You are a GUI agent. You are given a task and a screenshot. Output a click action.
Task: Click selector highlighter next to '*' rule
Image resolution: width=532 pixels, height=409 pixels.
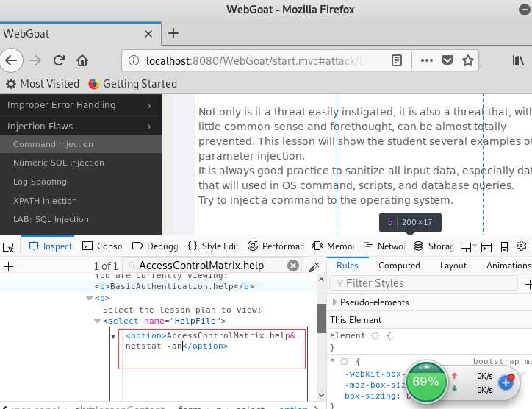pyautogui.click(x=345, y=361)
